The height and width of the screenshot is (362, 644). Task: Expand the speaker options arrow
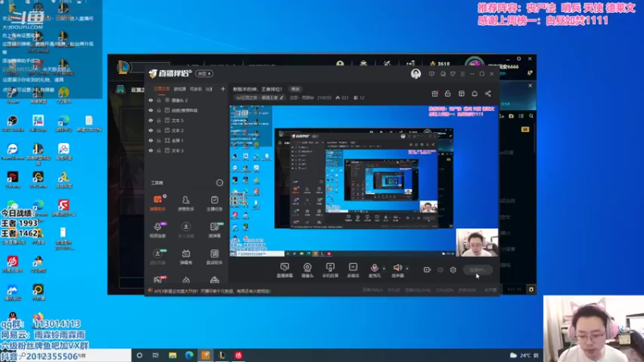point(407,269)
